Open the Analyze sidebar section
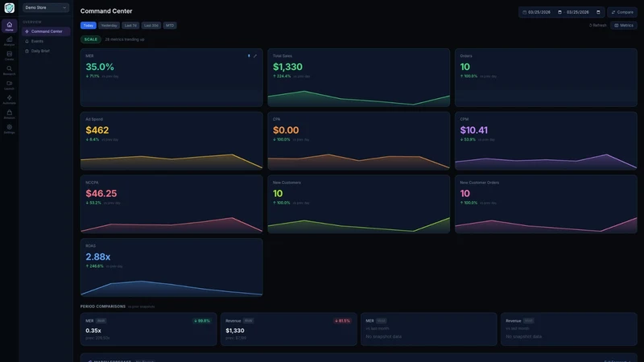644x362 pixels. [x=9, y=41]
